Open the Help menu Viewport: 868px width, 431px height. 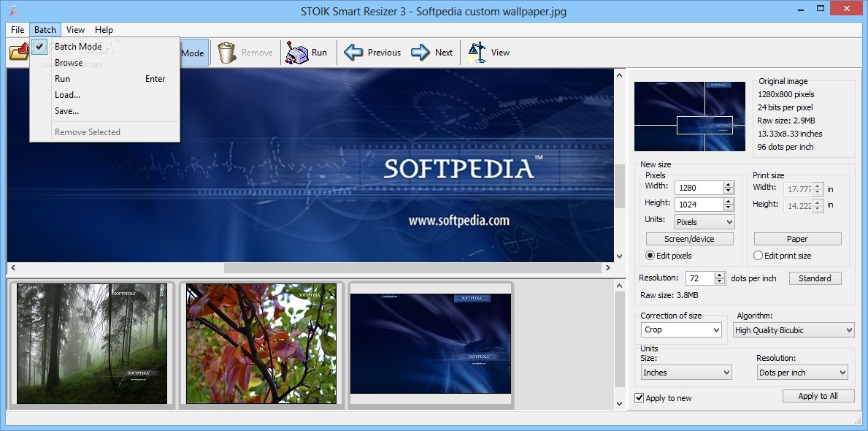click(104, 30)
